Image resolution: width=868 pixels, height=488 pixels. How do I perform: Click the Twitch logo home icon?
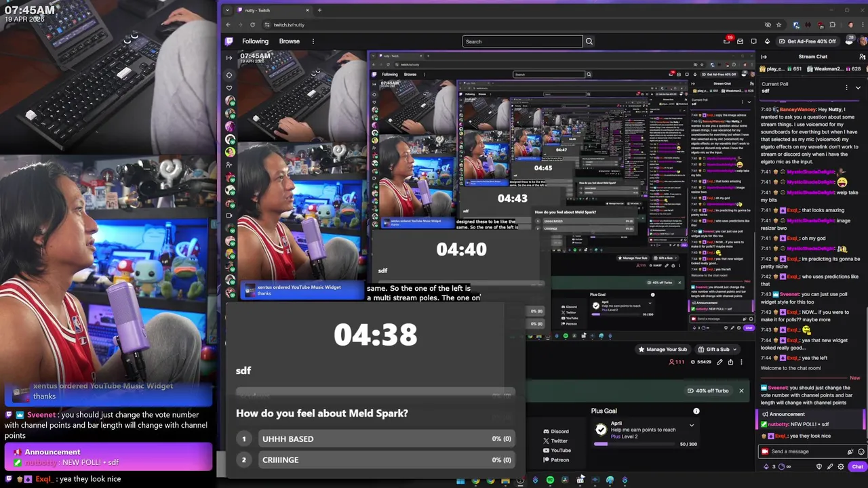pyautogui.click(x=229, y=41)
